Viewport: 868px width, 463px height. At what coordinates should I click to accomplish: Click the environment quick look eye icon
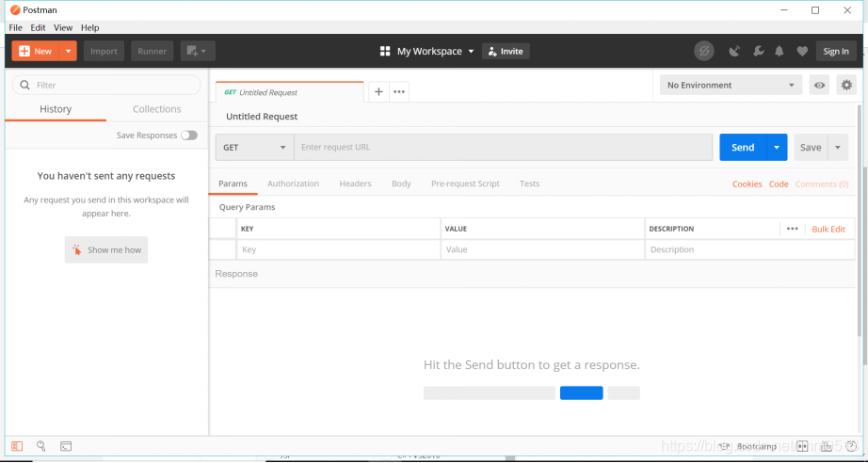pyautogui.click(x=819, y=85)
